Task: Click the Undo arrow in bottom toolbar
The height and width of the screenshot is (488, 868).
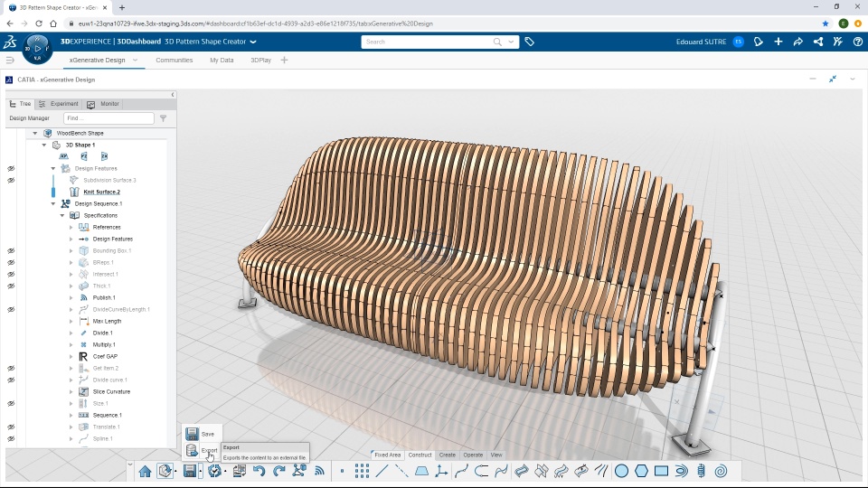Action: coord(259,471)
